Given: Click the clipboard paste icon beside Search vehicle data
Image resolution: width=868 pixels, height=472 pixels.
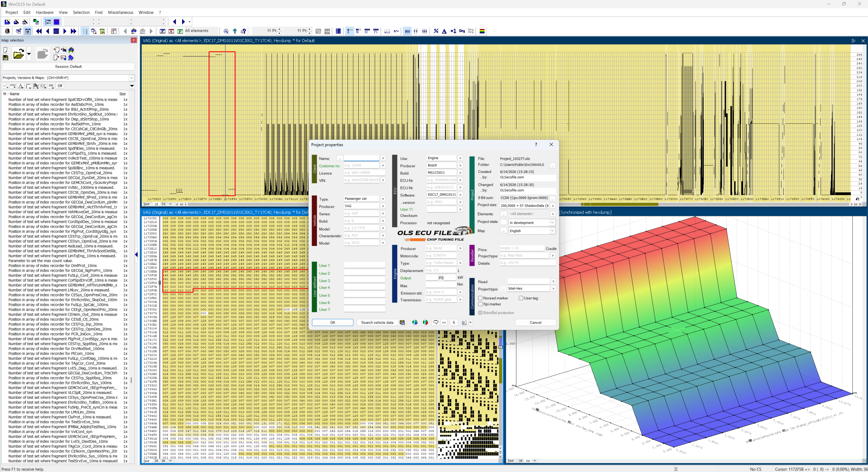Looking at the screenshot, I should [402, 322].
